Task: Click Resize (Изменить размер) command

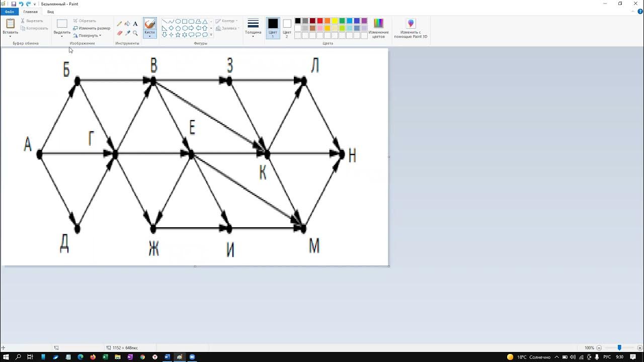Action: [x=92, y=28]
